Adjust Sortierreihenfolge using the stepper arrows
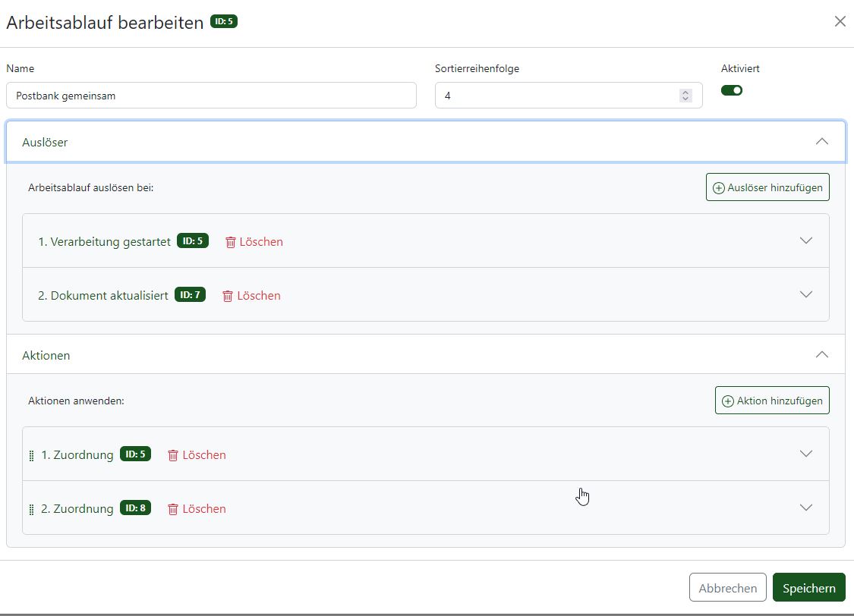Image resolution: width=854 pixels, height=616 pixels. [685, 96]
